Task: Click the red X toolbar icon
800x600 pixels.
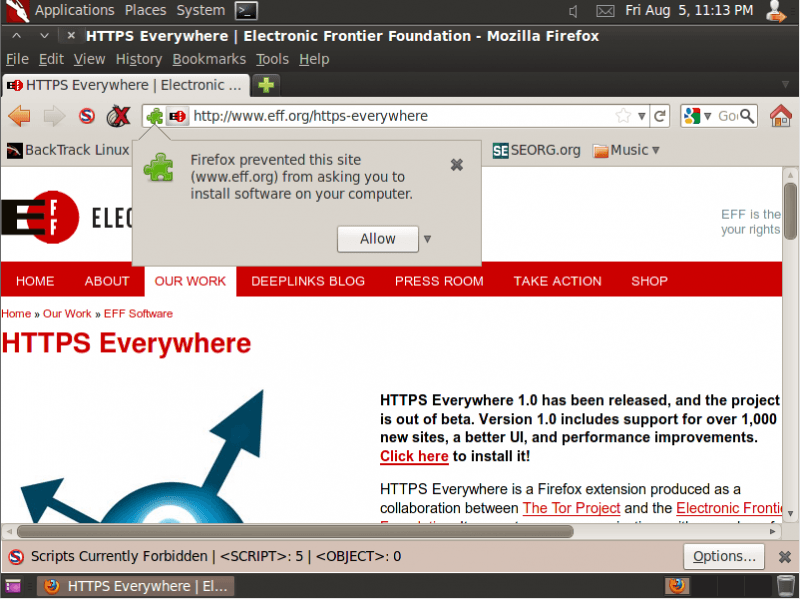Action: (x=118, y=116)
